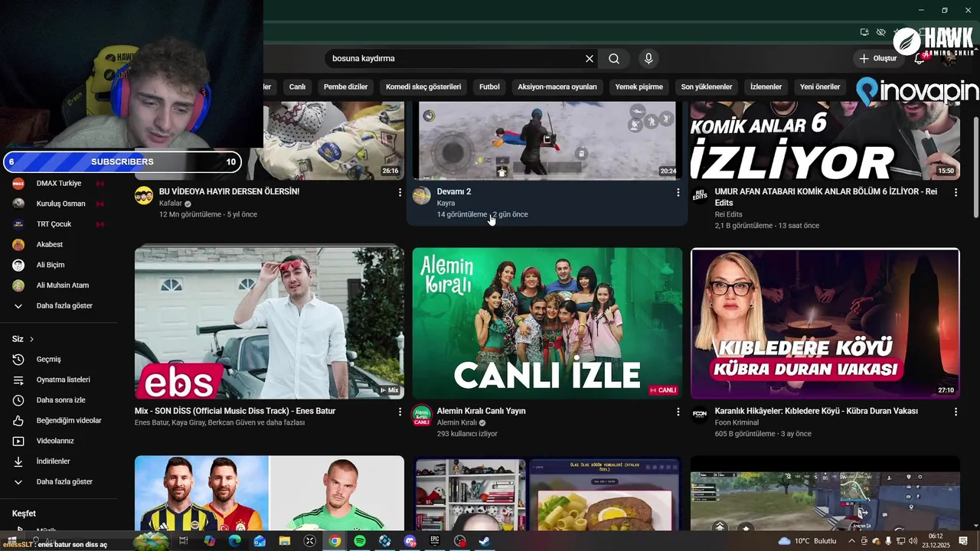Select the Son yüklenenler chip

tap(707, 87)
